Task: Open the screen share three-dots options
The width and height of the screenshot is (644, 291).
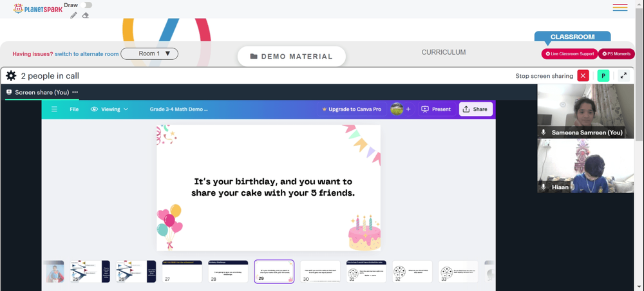Action: click(x=75, y=92)
